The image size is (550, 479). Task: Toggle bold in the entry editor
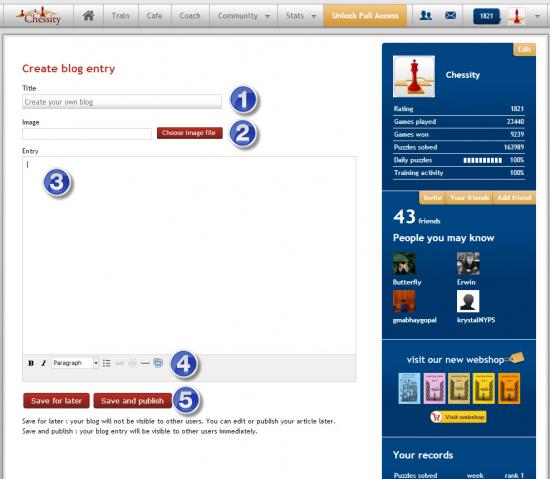(x=31, y=363)
